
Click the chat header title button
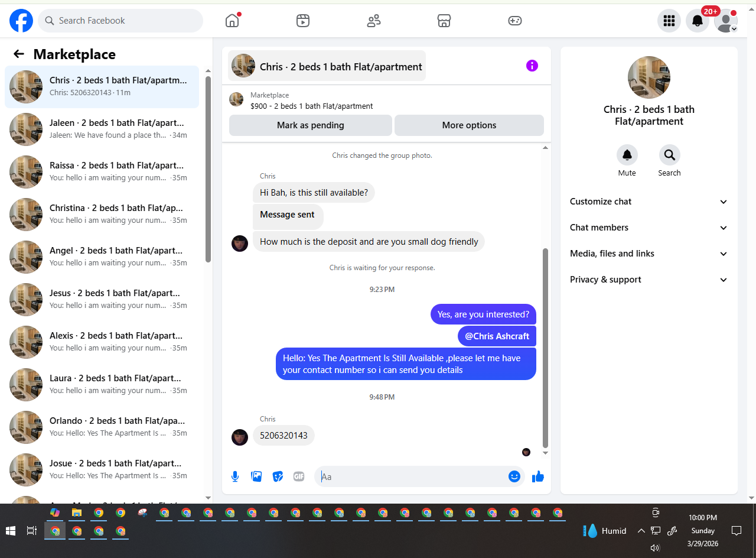coord(327,66)
